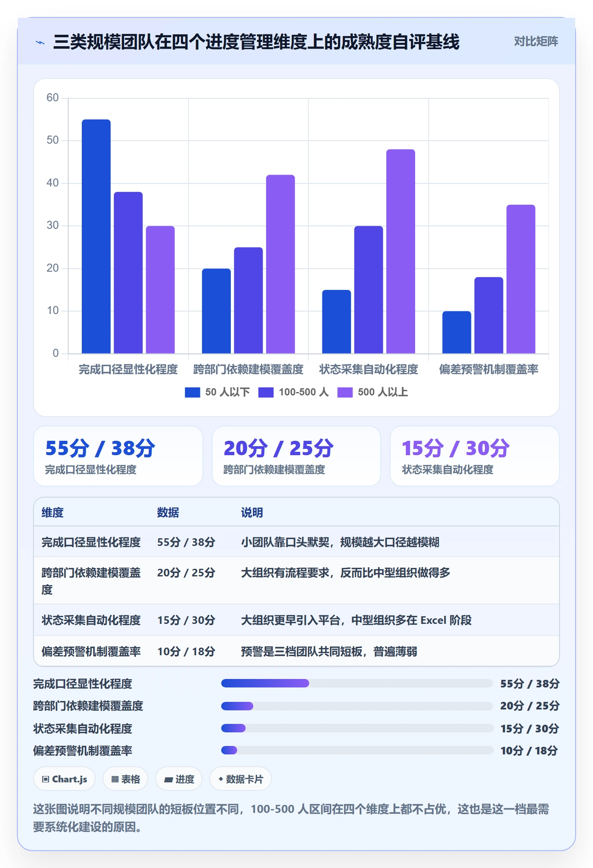Toggle the 50 人以下 legend swatch

[192, 392]
